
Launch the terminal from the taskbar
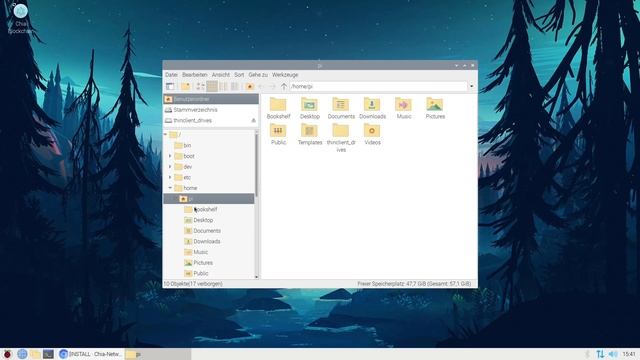tap(48, 354)
